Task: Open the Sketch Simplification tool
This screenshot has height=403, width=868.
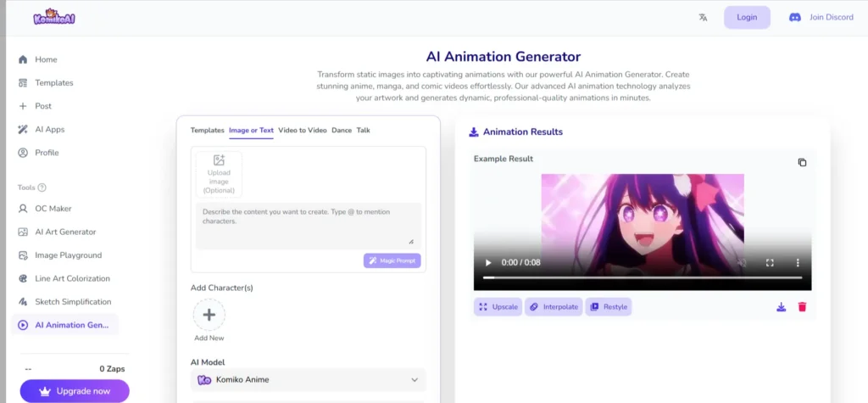Action: tap(73, 301)
